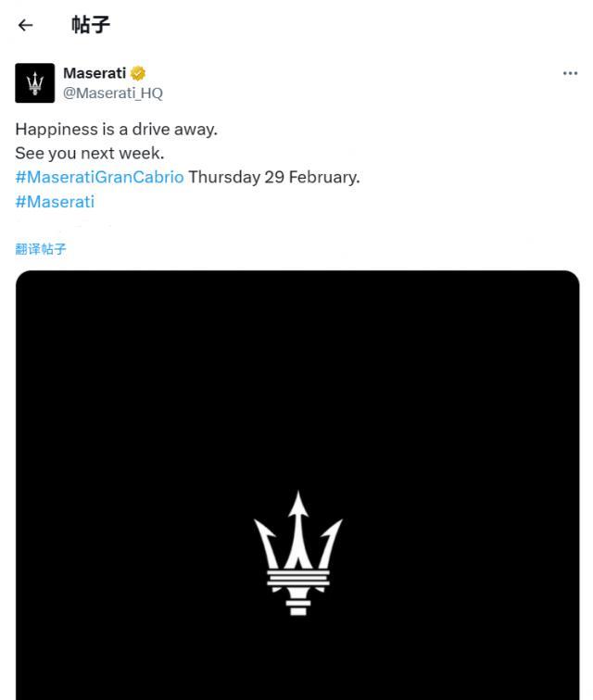Click 翻译帖子 to translate the post

41,249
